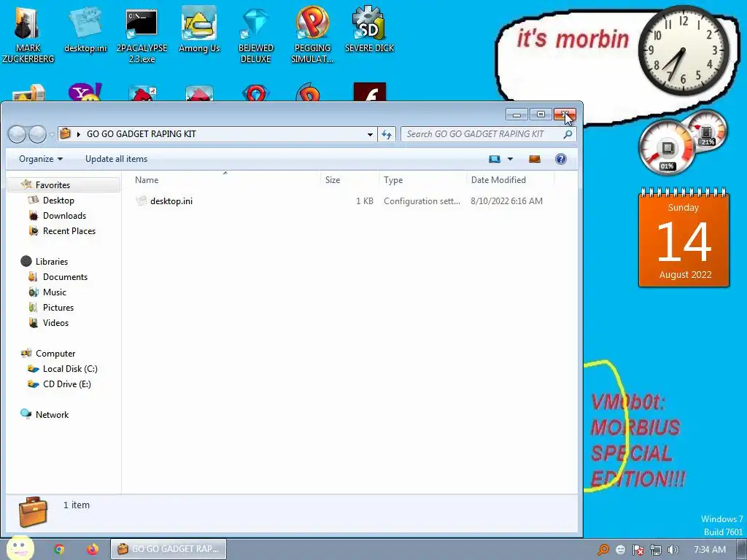Click the orange magnifier tray icon

click(x=603, y=550)
